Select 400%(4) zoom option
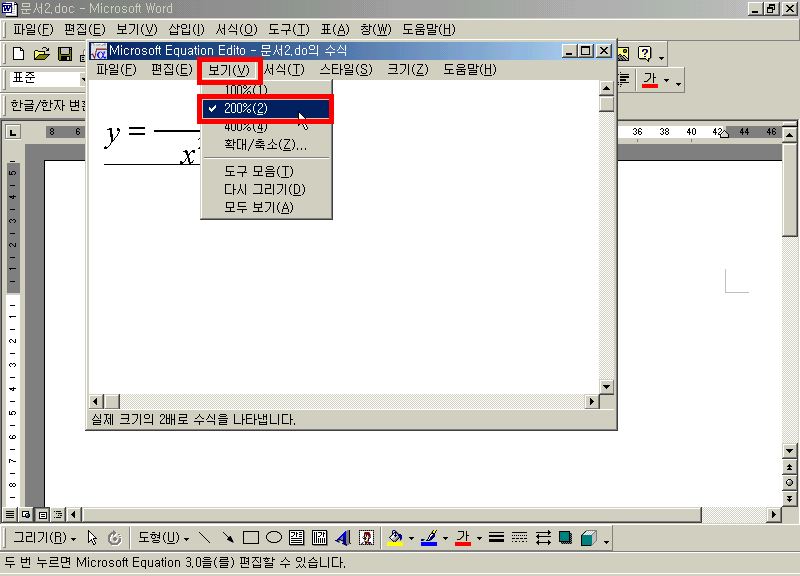This screenshot has height=576, width=800. (266, 127)
